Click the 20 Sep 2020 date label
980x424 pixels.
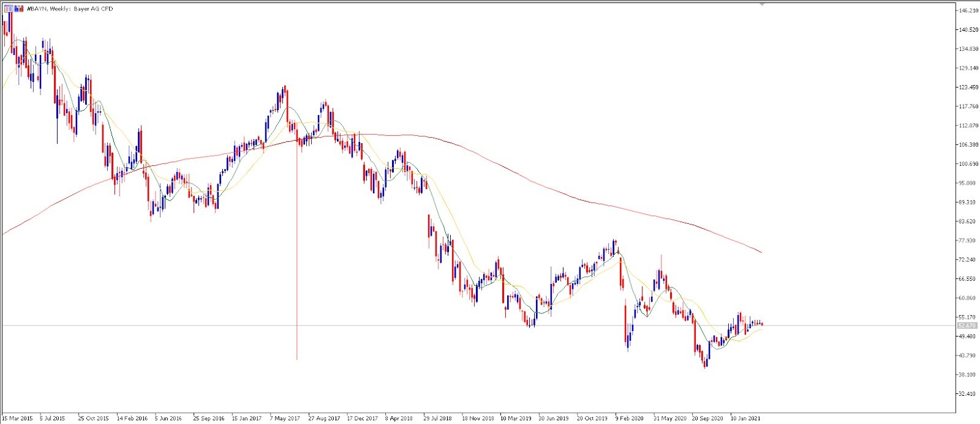click(707, 418)
